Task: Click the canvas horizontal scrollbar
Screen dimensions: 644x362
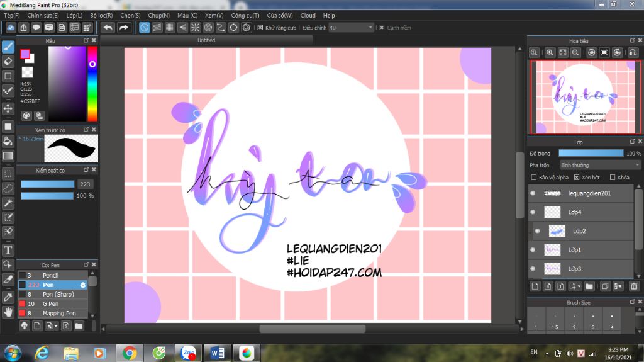Action: (313, 329)
